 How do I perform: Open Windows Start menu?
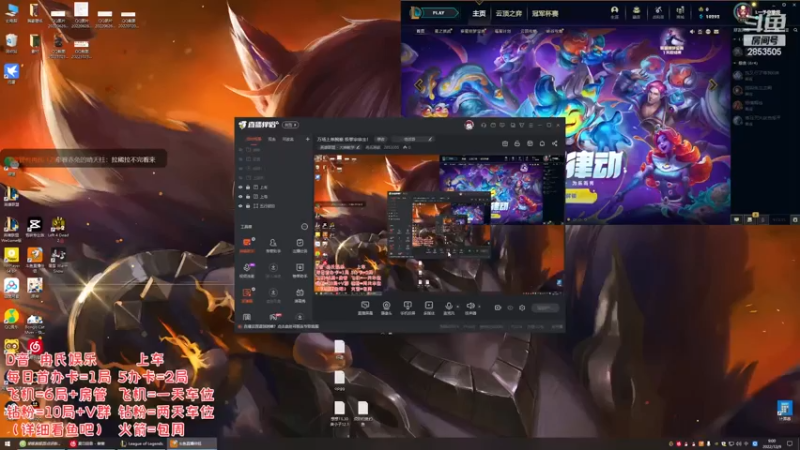click(7, 443)
